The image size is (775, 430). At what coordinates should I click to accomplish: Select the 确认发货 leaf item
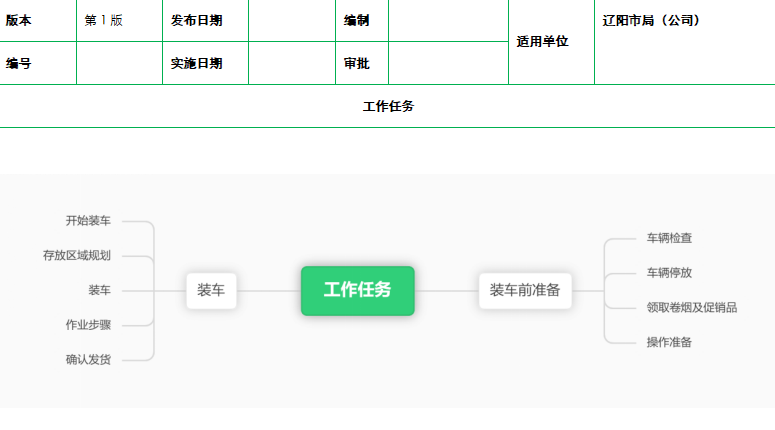point(88,360)
